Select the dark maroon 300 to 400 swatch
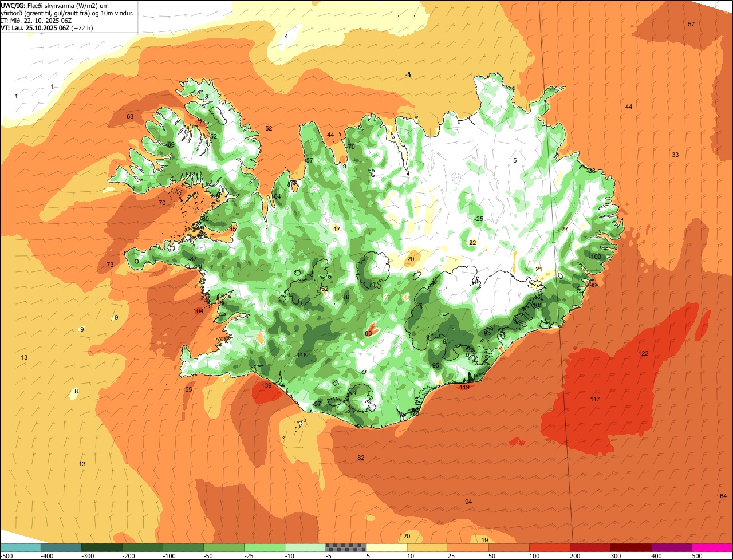This screenshot has height=560, width=733. tap(631, 547)
